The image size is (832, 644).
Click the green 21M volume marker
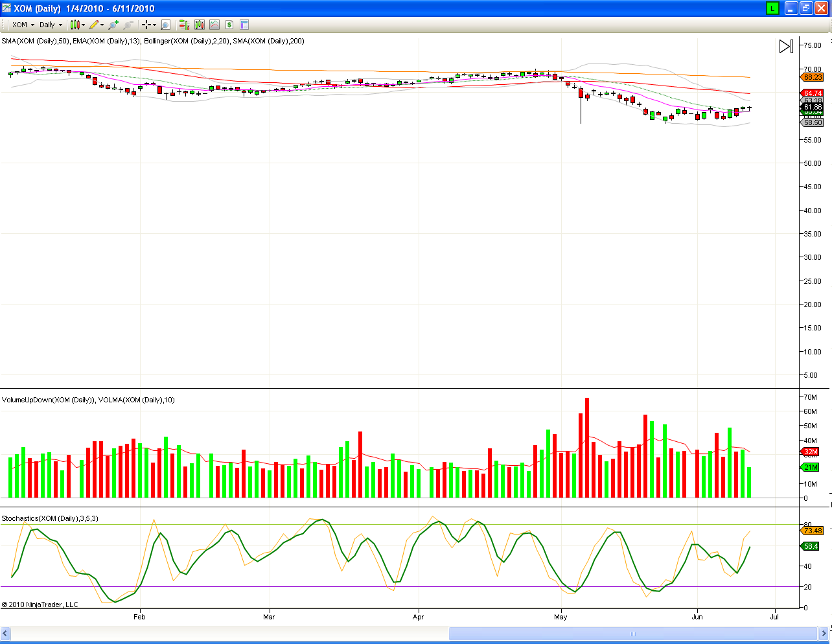811,467
